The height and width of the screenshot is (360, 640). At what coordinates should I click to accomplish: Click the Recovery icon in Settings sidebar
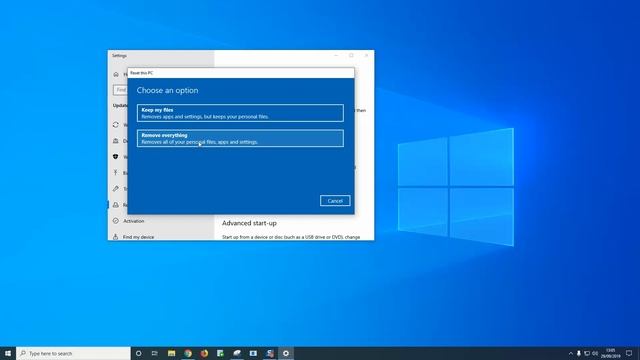coord(116,205)
